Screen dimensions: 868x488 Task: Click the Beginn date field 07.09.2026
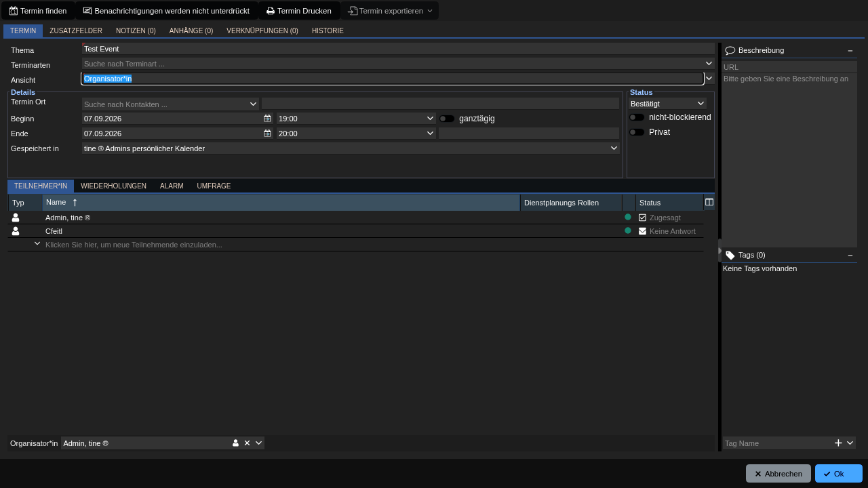[172, 118]
